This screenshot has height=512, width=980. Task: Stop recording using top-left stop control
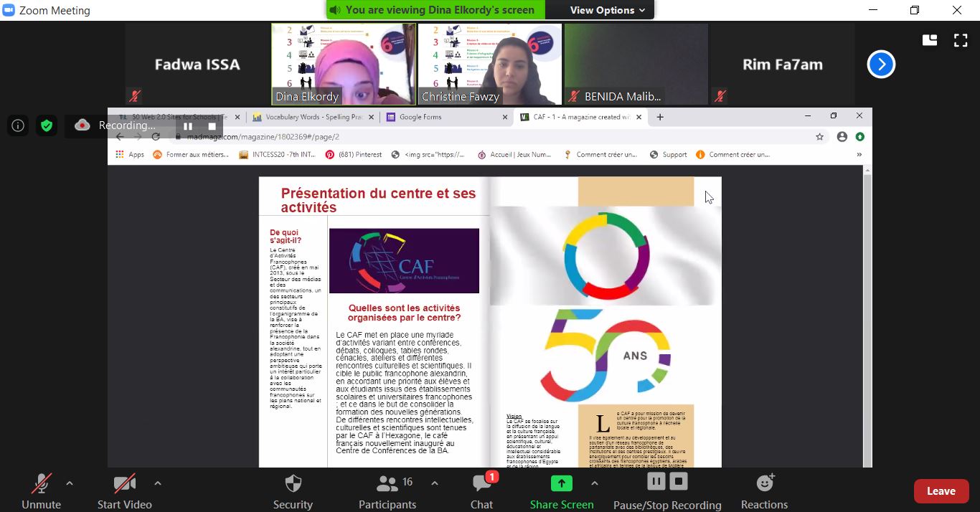click(212, 126)
